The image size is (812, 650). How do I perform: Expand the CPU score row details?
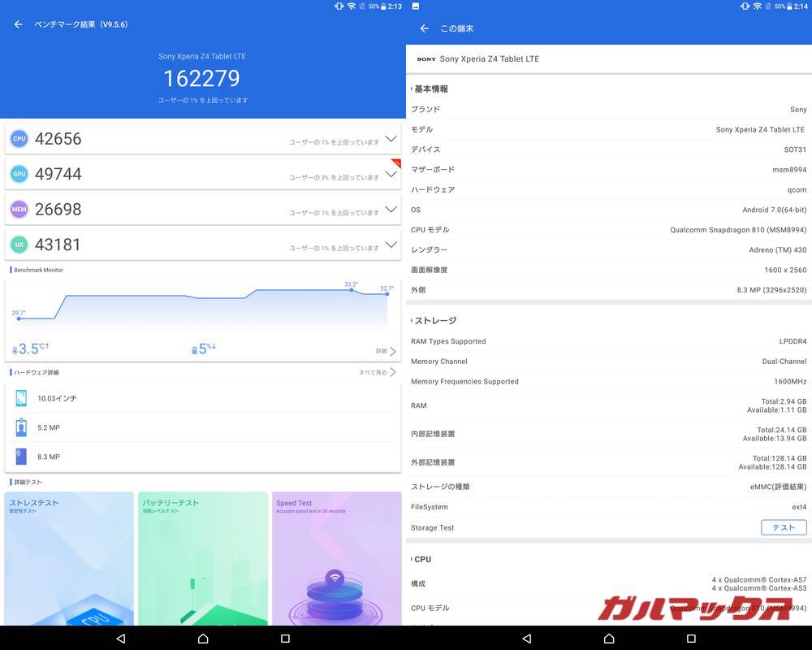(392, 138)
